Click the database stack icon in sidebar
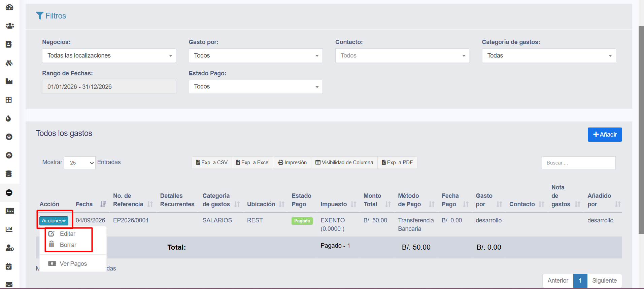The image size is (644, 289). [x=9, y=174]
